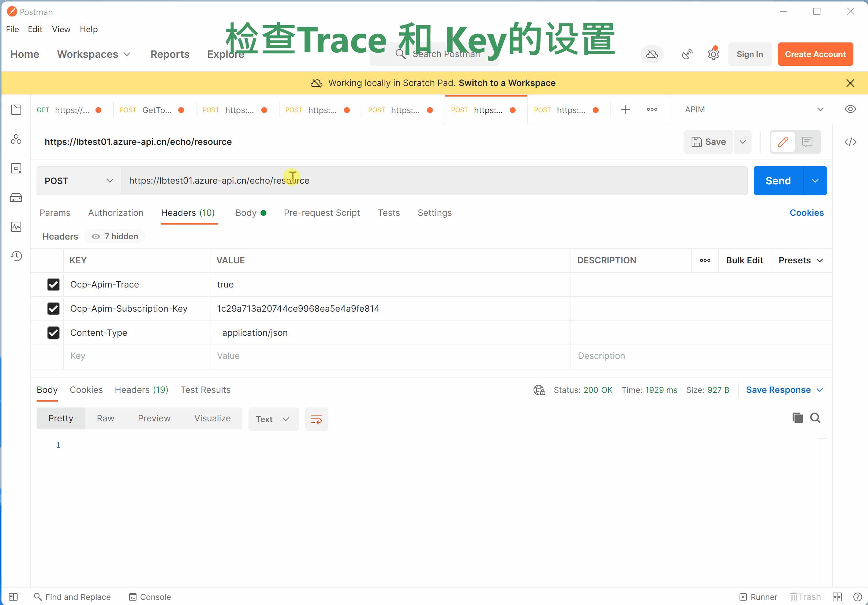Open the APIs sidebar panel
The image size is (868, 605).
(16, 139)
